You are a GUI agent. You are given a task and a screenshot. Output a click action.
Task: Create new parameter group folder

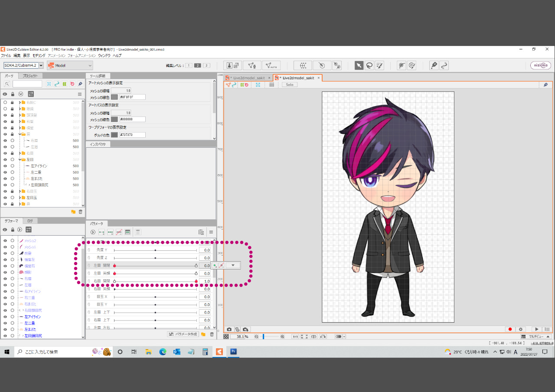click(x=203, y=334)
